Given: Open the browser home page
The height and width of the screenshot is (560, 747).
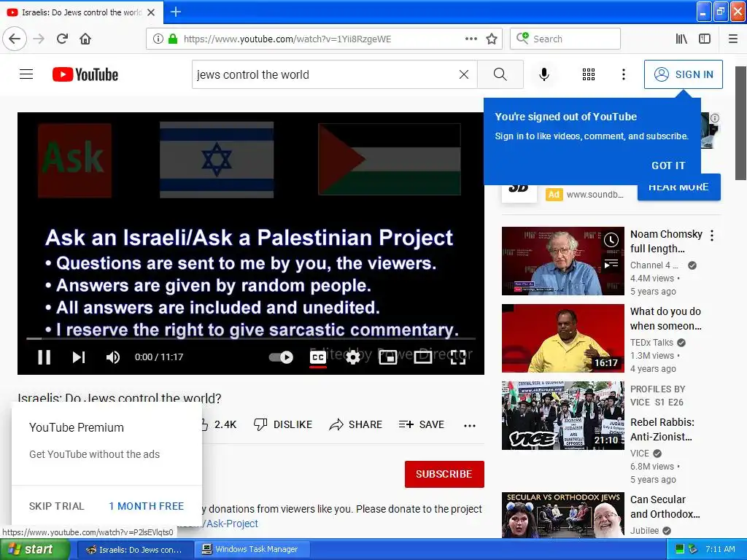Looking at the screenshot, I should tap(85, 39).
